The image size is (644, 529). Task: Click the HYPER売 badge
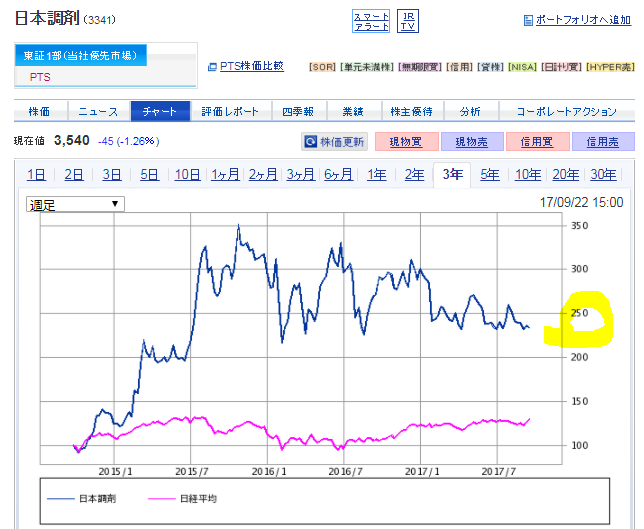tap(610, 67)
